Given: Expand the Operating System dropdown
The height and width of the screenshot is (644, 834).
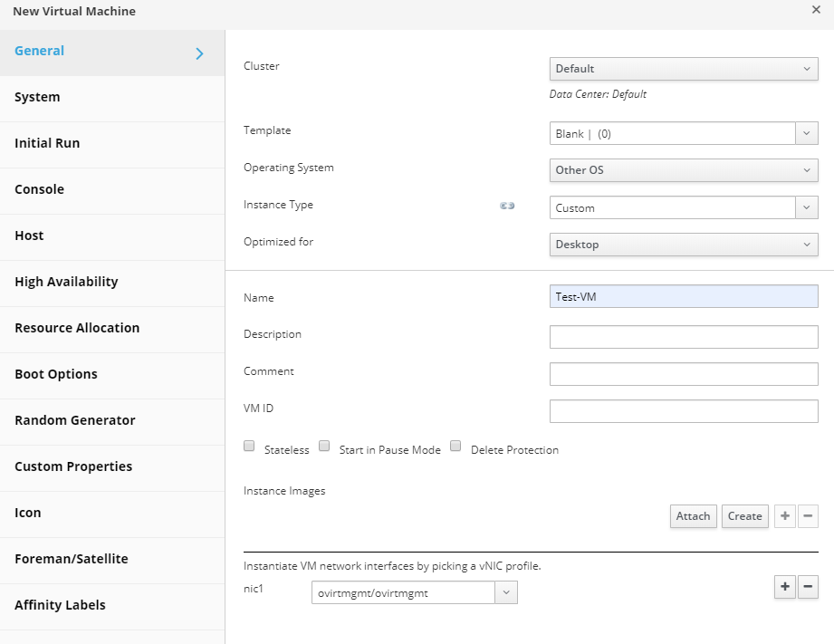Looking at the screenshot, I should (684, 170).
